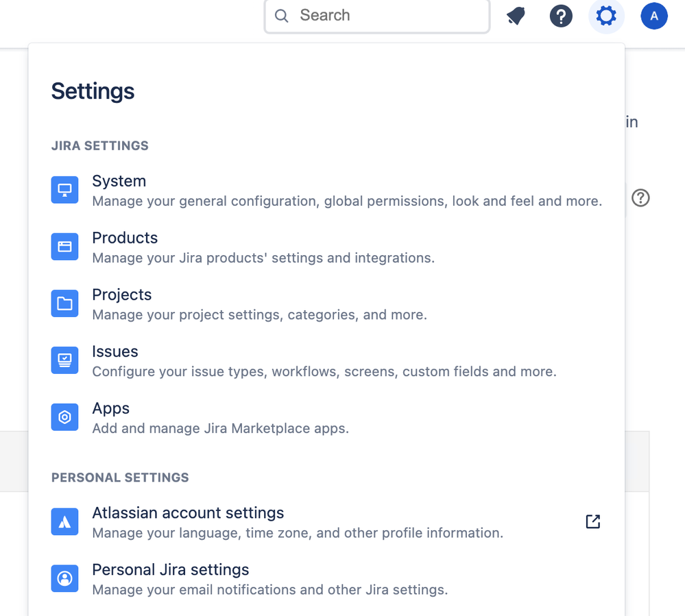Click 'Configure your issue types' description

pos(324,372)
